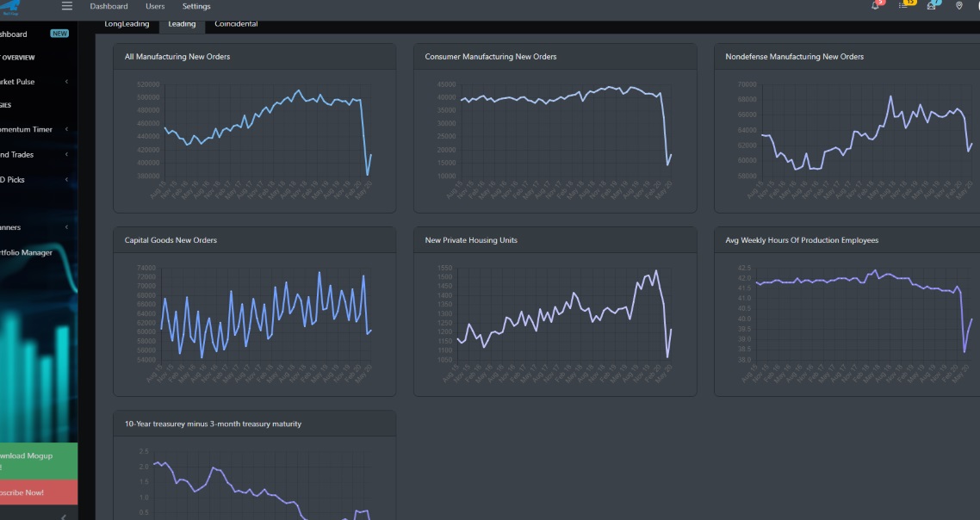Click the hamburger menu icon
This screenshot has height=520, width=980.
(x=67, y=6)
